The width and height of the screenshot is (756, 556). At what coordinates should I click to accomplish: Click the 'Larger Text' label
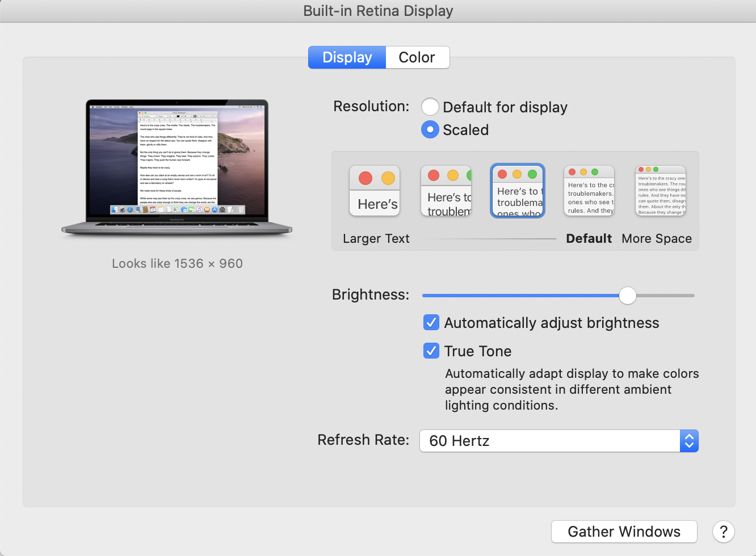click(376, 239)
